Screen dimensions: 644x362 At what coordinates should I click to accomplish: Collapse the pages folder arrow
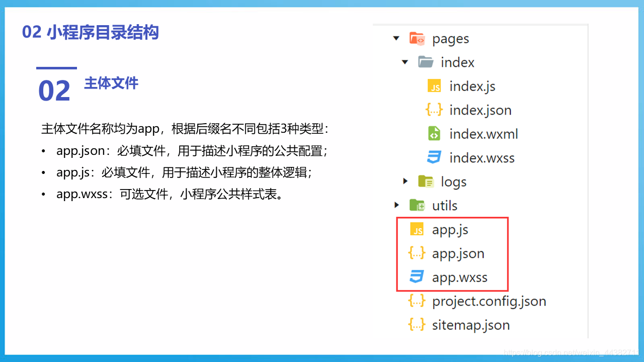(396, 38)
